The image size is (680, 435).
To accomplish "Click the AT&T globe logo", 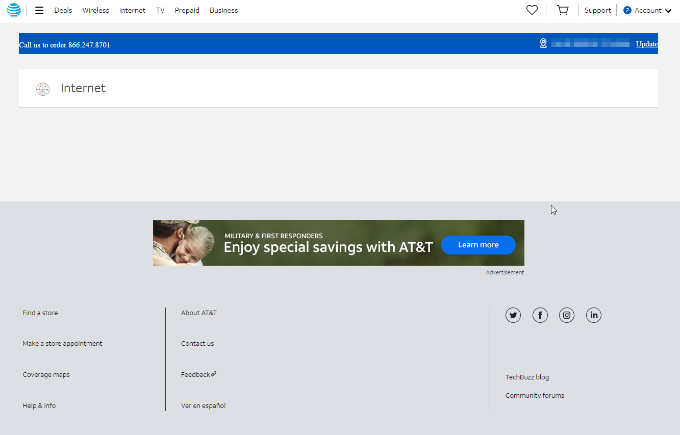I will (14, 10).
